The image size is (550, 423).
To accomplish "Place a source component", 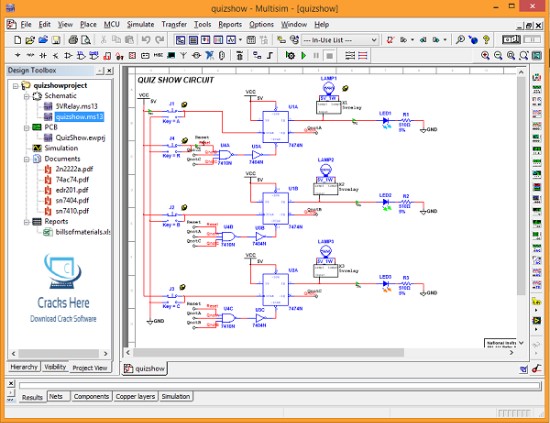I will [x=18, y=55].
